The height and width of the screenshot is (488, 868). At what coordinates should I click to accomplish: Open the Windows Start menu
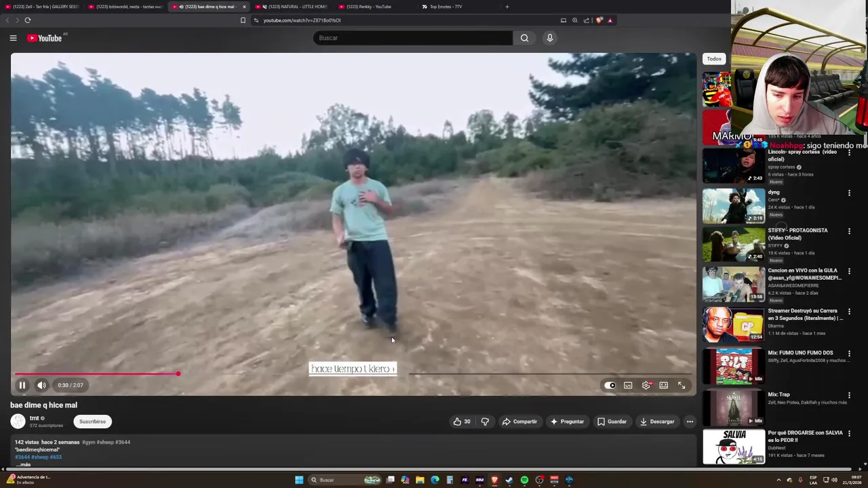tap(299, 480)
